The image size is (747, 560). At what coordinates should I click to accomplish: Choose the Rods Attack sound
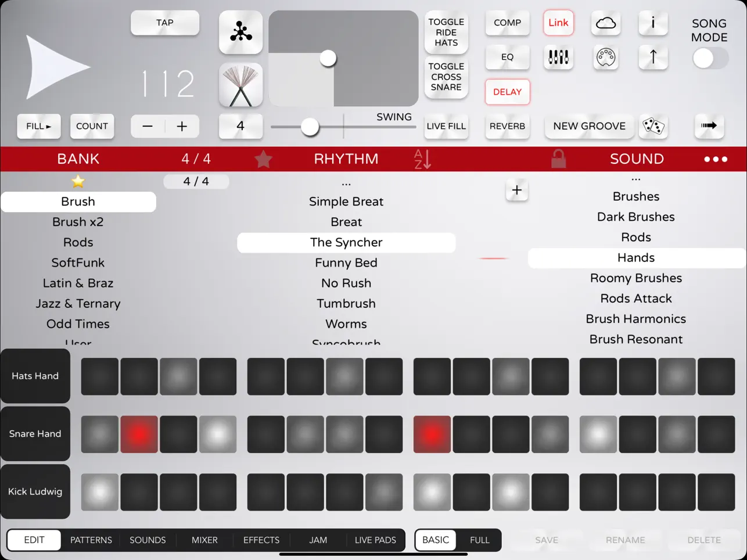tap(636, 298)
